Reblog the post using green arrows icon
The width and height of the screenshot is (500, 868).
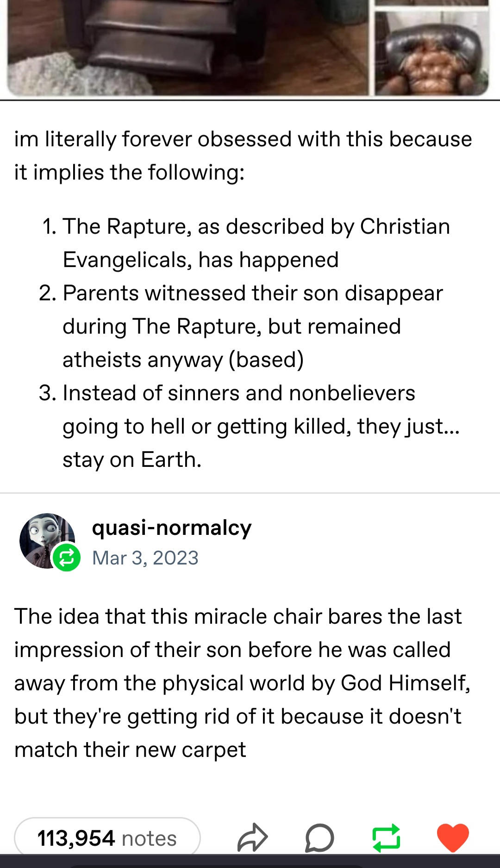[386, 837]
